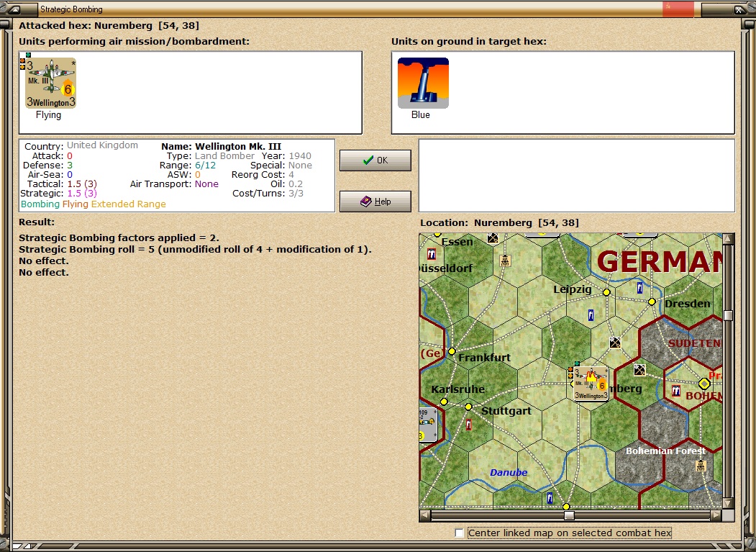Click the oil derrick in Bohemian Forest
The height and width of the screenshot is (552, 756).
(701, 466)
